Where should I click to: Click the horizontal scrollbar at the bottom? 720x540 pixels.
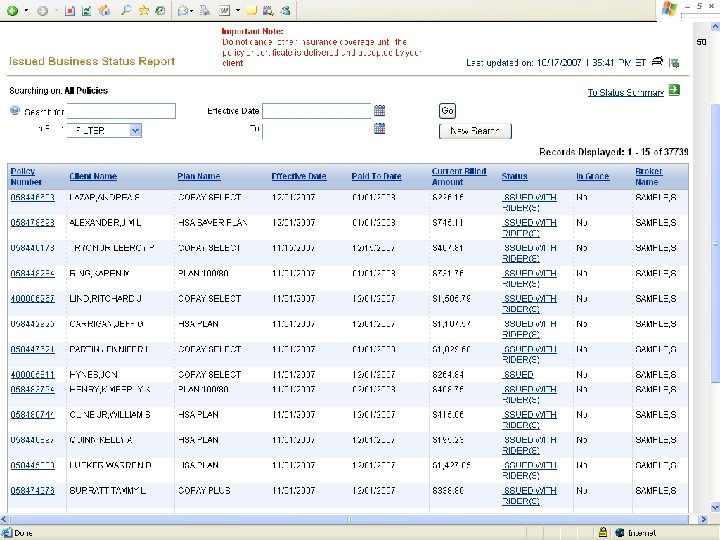[349, 519]
